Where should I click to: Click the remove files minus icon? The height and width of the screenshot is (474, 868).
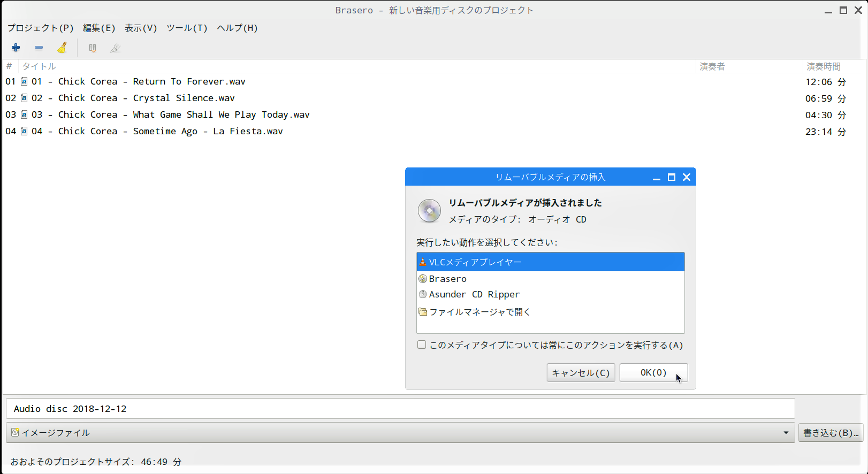(39, 48)
